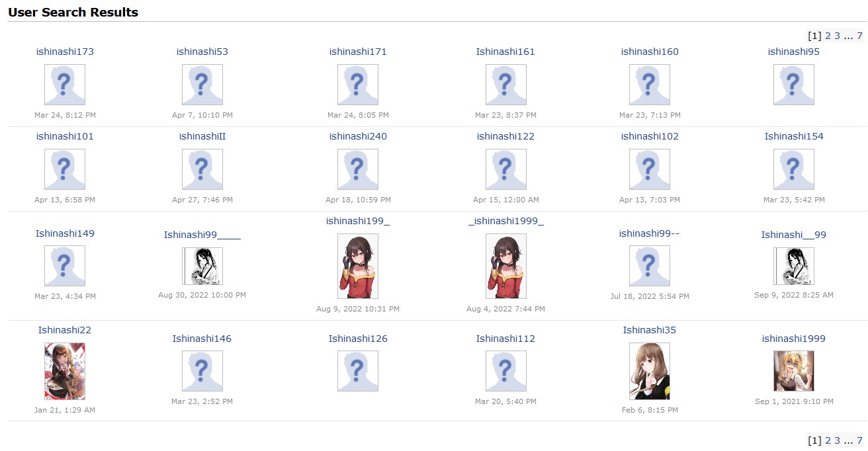Open Ishinashi22 username link
The image size is (868, 451).
[65, 330]
